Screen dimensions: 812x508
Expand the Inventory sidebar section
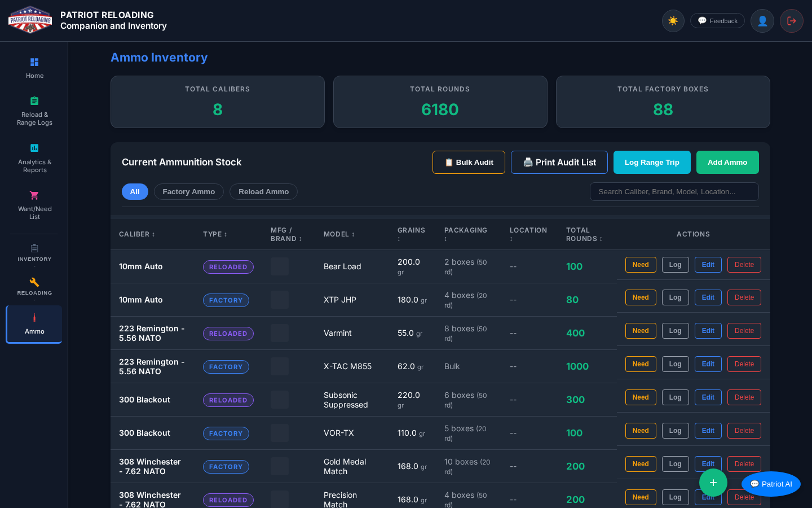point(34,253)
